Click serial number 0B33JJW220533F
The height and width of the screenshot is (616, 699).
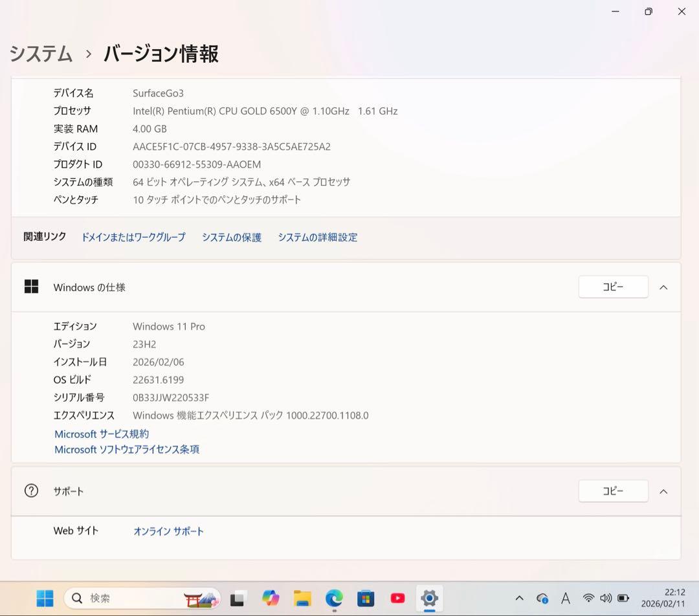[x=171, y=397]
